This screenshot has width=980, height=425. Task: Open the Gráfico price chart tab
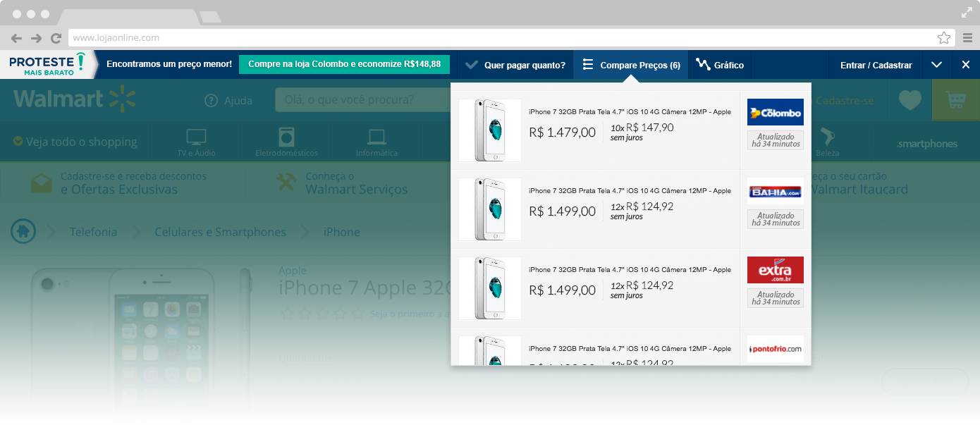(x=720, y=65)
